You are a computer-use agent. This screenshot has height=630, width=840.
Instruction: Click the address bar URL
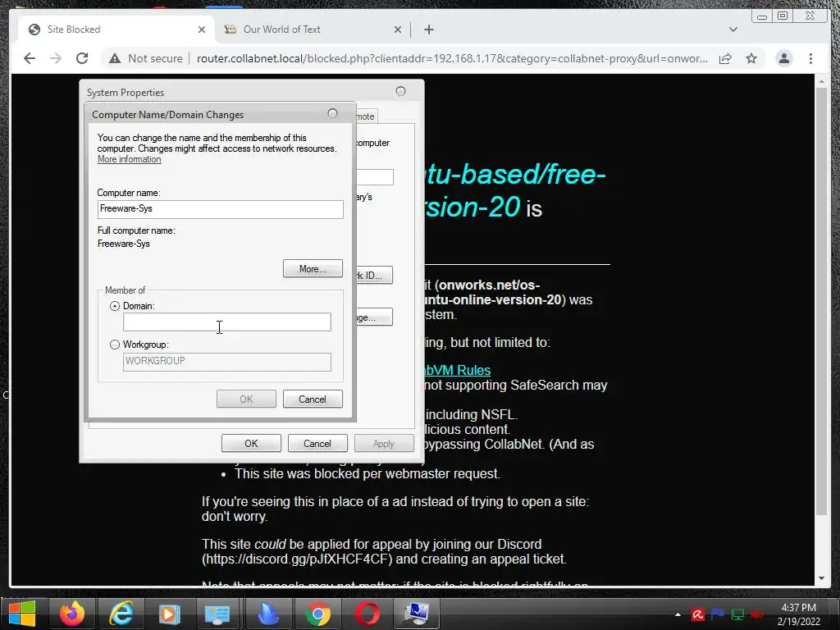pyautogui.click(x=452, y=58)
